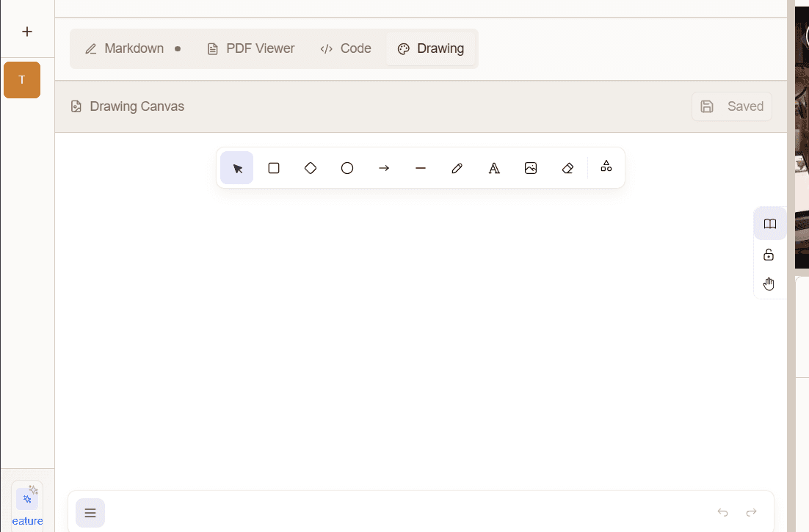Click the Insert Image tool
809x532 pixels.
point(531,168)
